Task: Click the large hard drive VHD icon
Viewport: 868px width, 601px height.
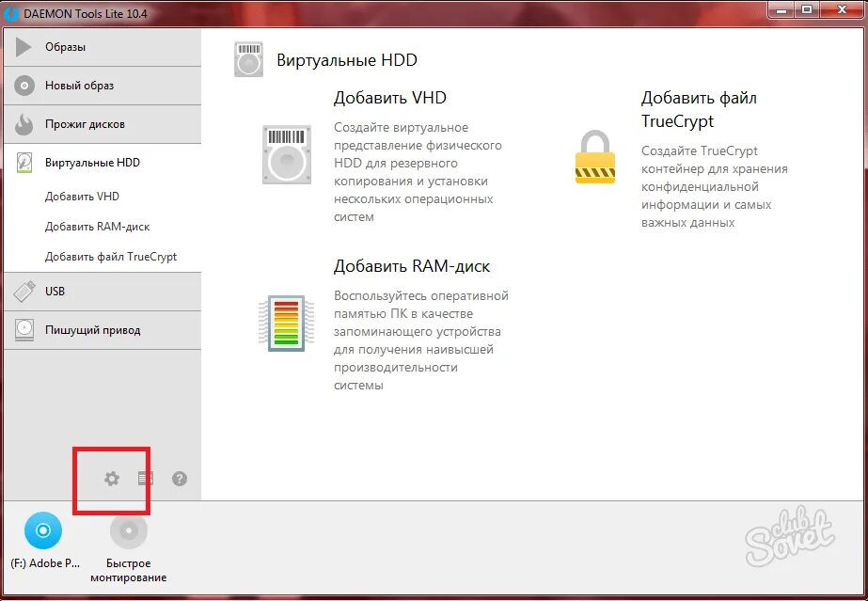Action: click(287, 154)
